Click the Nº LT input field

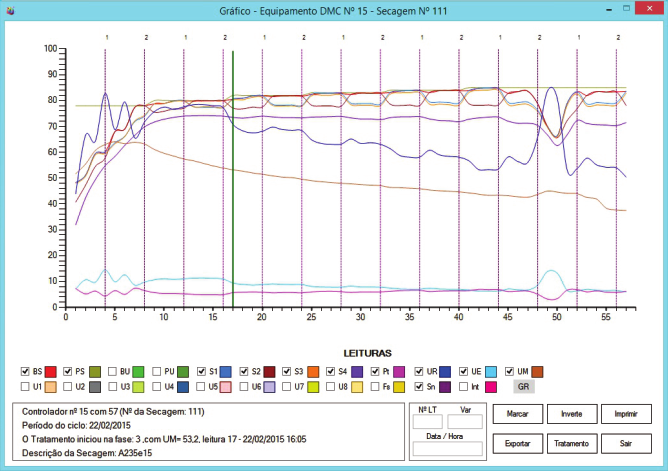tap(428, 422)
